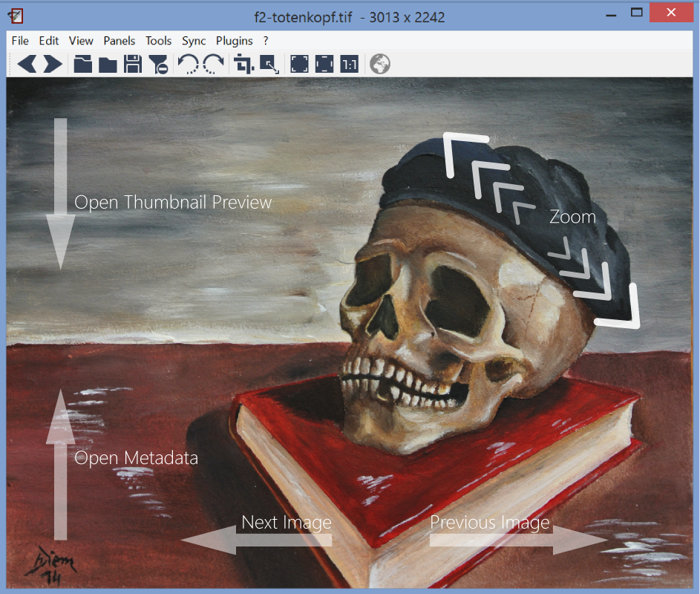Select the Crop tool icon

coord(243,64)
